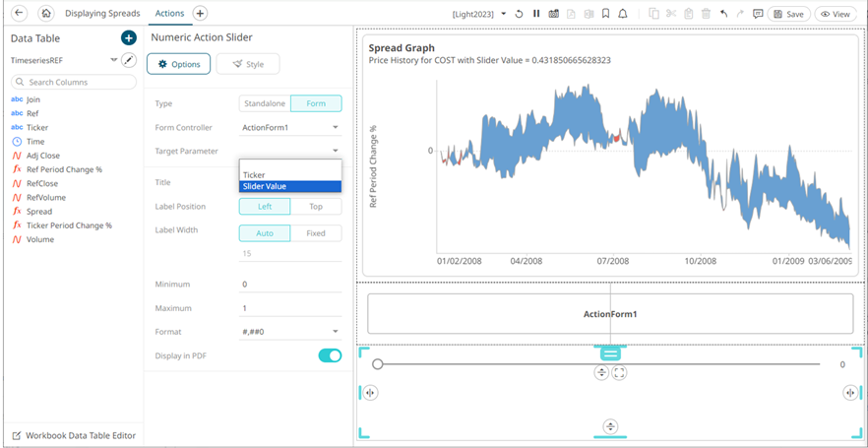Image resolution: width=868 pixels, height=448 pixels.
Task: Add a new dashboard tab with plus icon
Action: 200,13
